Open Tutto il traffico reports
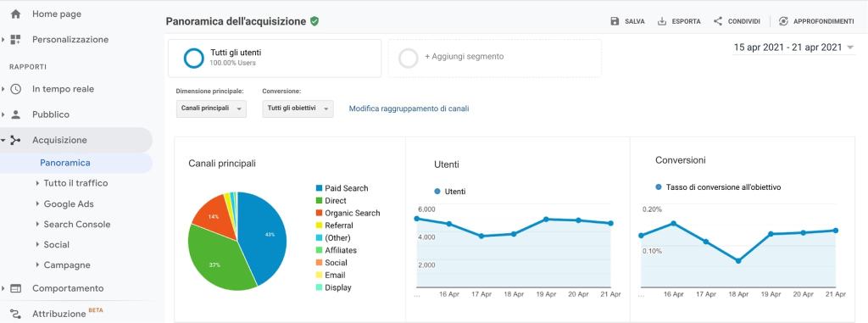 point(75,183)
